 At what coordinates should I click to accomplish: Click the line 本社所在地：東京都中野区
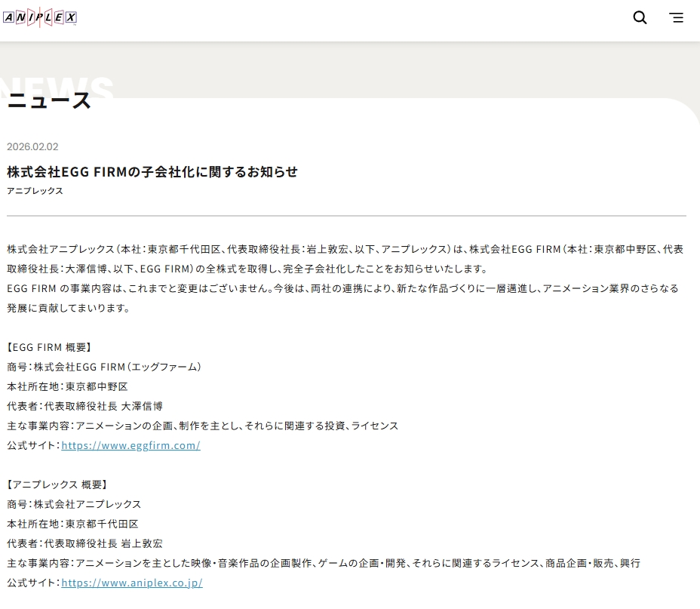coord(67,386)
